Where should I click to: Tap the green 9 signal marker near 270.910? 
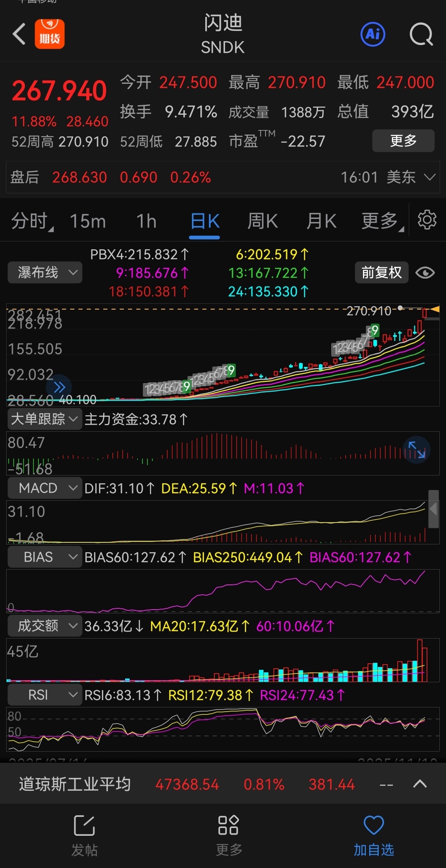[x=375, y=330]
